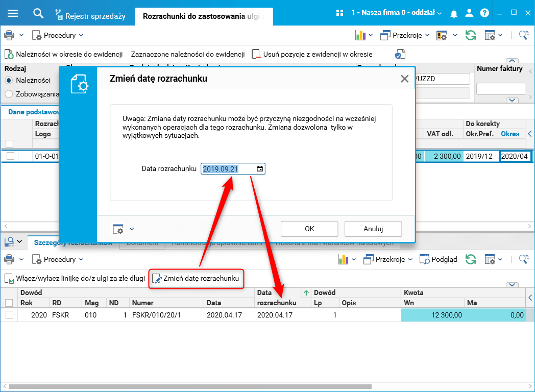
Task: Switch to the Rejestr sprzedaży tab
Action: pyautogui.click(x=90, y=16)
